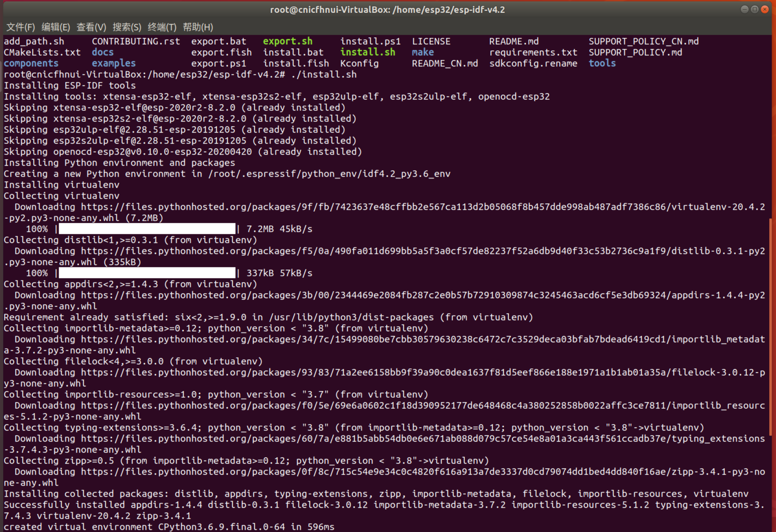Select the docs directory name

102,52
